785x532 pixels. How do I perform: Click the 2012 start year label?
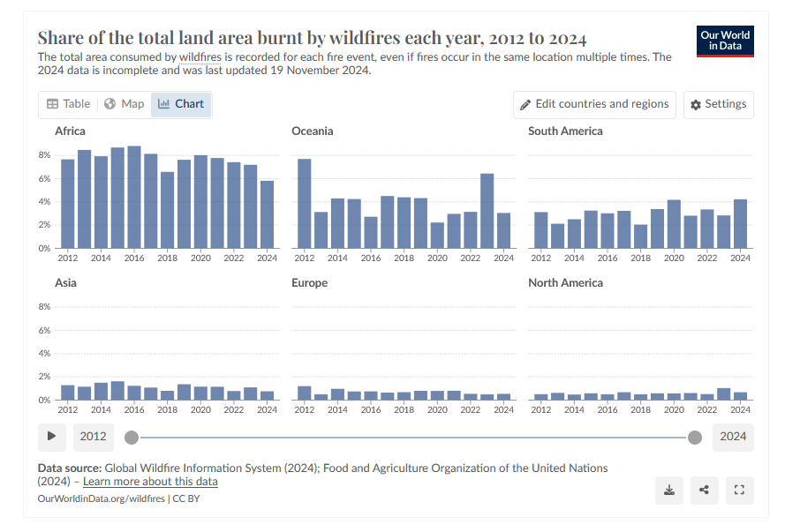tap(93, 437)
